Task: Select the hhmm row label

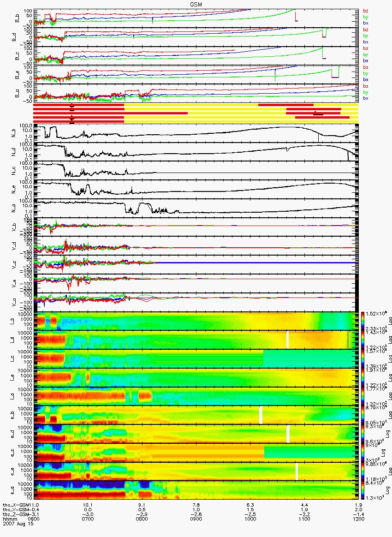Action: pyautogui.click(x=10, y=519)
